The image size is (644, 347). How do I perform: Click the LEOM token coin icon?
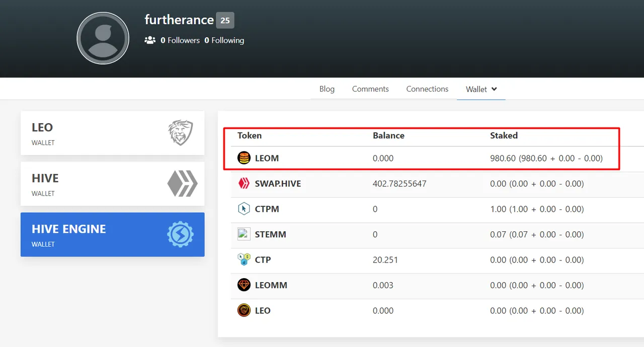[244, 158]
